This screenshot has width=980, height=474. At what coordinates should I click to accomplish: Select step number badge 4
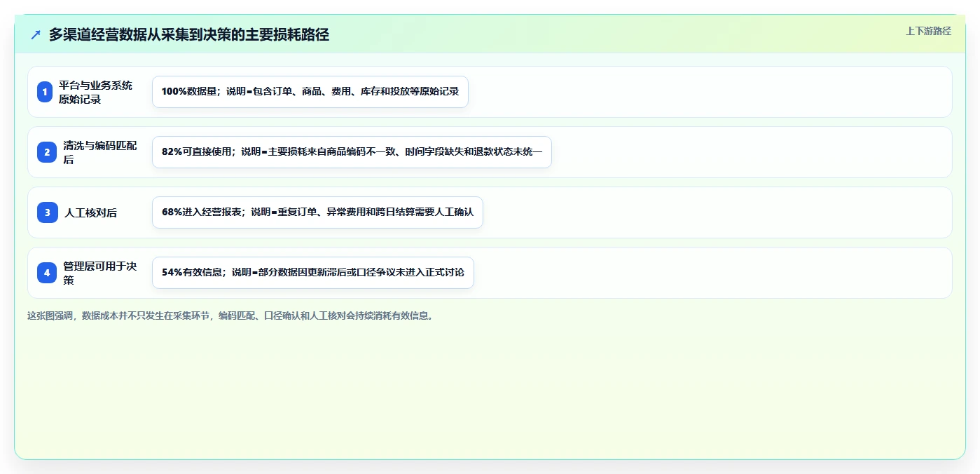pyautogui.click(x=47, y=273)
